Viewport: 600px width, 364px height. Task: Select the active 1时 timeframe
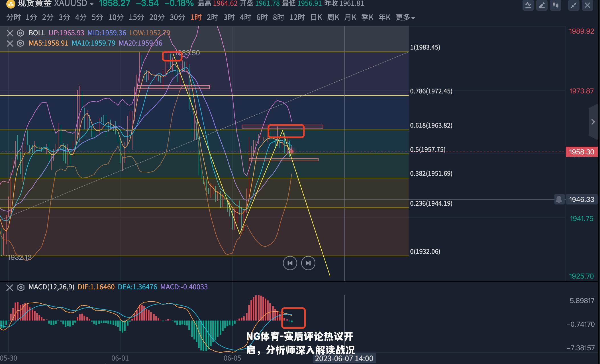pos(196,17)
